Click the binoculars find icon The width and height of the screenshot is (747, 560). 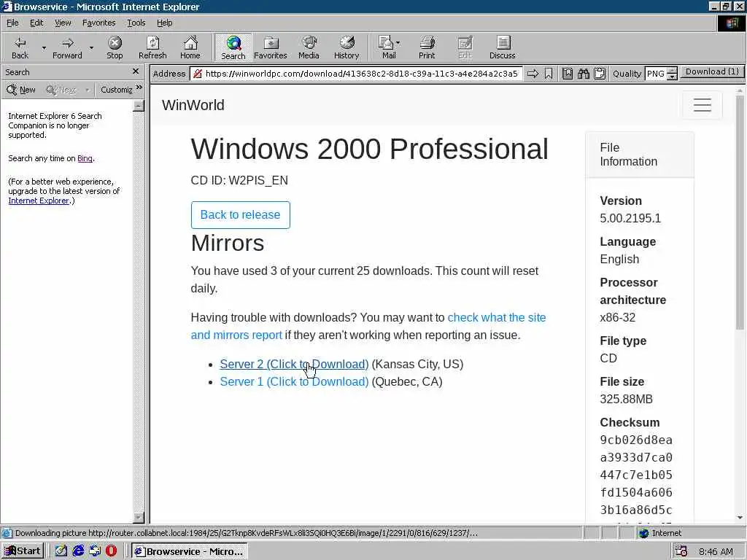pyautogui.click(x=584, y=74)
